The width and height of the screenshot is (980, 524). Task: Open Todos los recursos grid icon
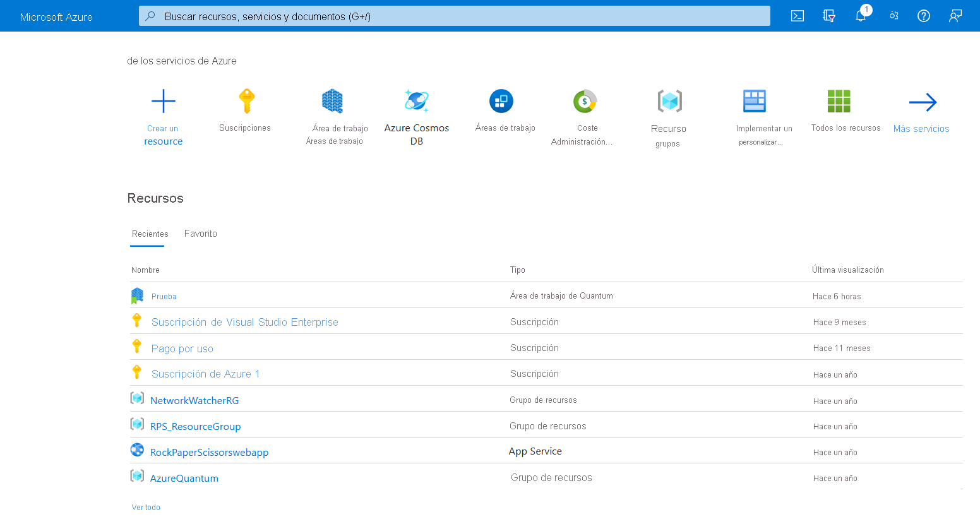click(839, 101)
